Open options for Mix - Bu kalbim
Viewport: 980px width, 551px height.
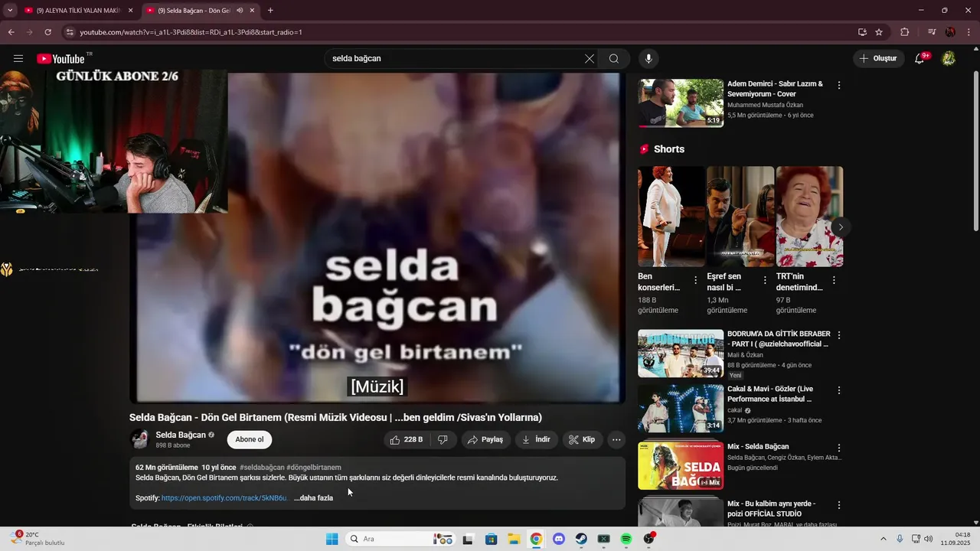[839, 505]
